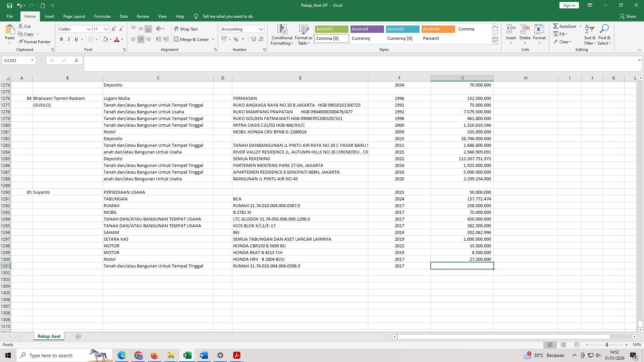
Task: Open the Format Painter tool
Action: 35,42
